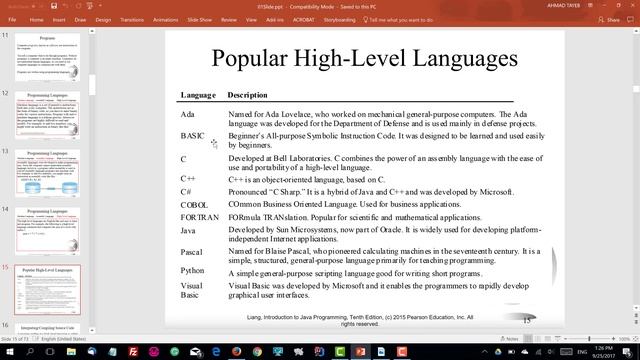Open FileZilla from taskbar
The image size is (640, 360).
133,351
